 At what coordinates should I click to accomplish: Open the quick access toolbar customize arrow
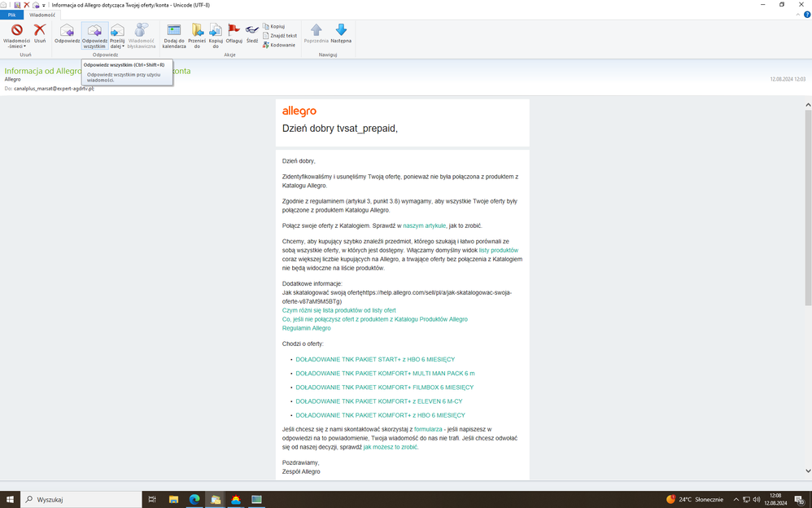point(44,5)
